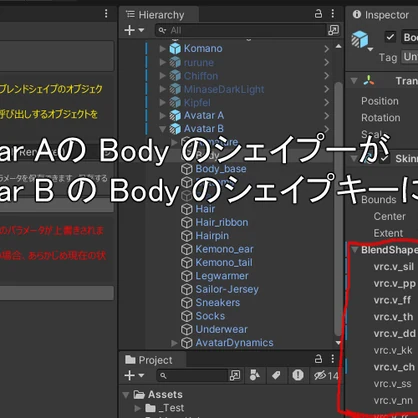Click the Project panel search field
The width and height of the screenshot is (418, 418).
tap(192, 376)
